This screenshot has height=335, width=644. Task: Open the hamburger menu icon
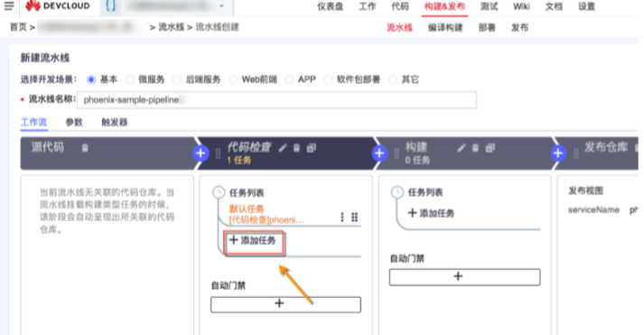coord(9,5)
